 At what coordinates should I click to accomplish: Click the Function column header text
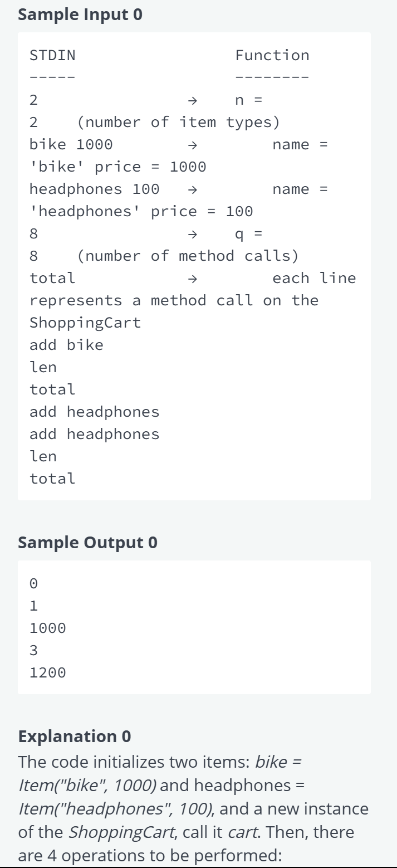(x=272, y=55)
